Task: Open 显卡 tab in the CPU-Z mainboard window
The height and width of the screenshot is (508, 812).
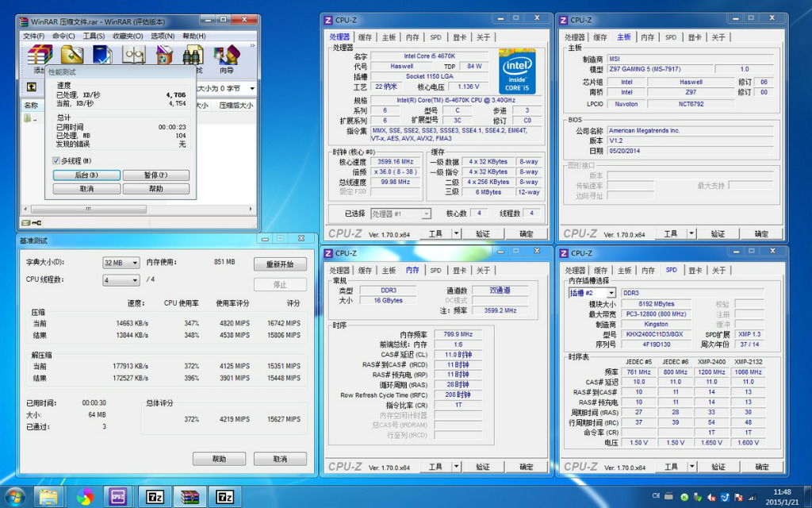Action: click(695, 37)
